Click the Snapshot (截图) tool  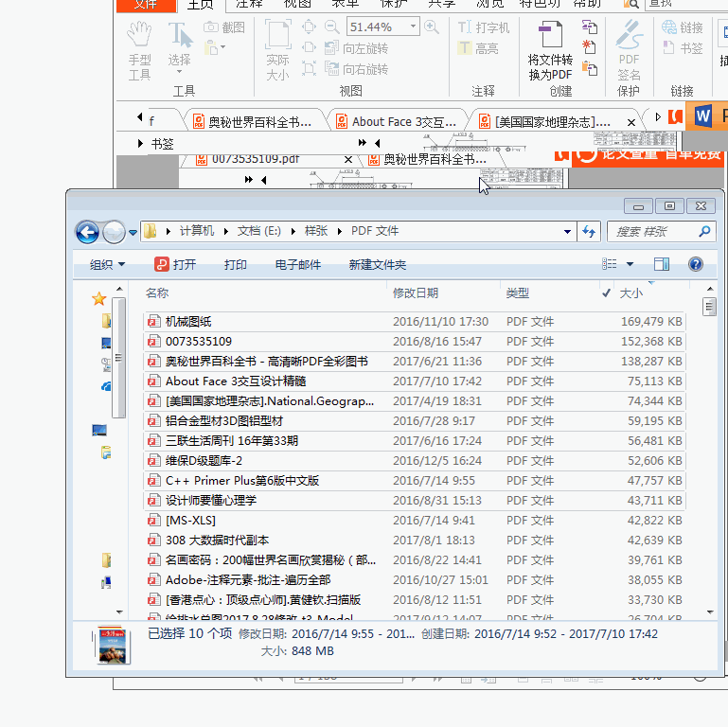tap(224, 27)
